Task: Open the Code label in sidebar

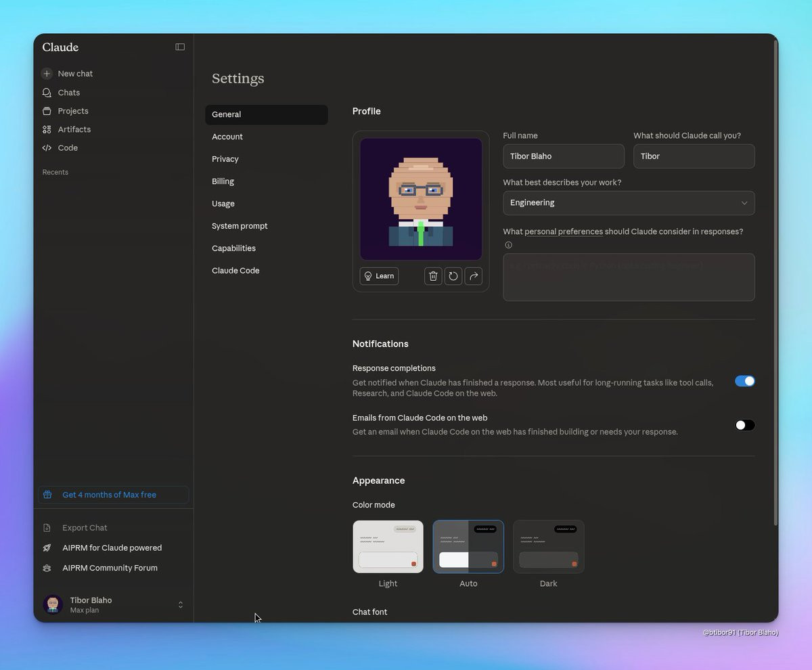Action: (68, 148)
